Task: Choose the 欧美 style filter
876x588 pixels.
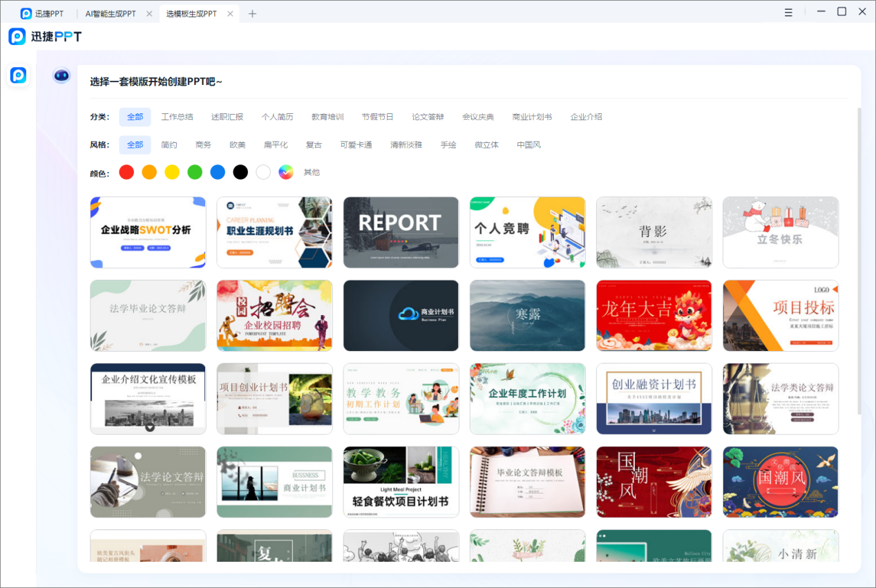Action: pos(237,144)
